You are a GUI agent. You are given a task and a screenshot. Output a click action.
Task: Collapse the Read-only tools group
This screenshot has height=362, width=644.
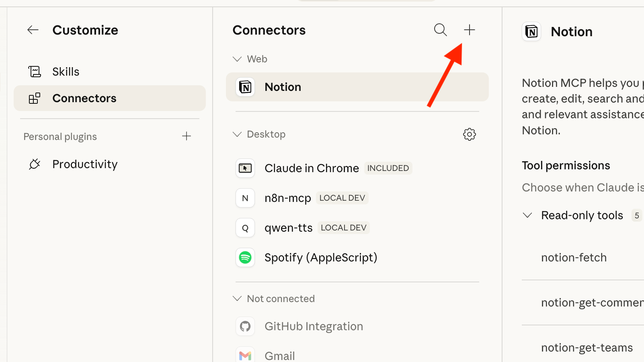(x=527, y=216)
